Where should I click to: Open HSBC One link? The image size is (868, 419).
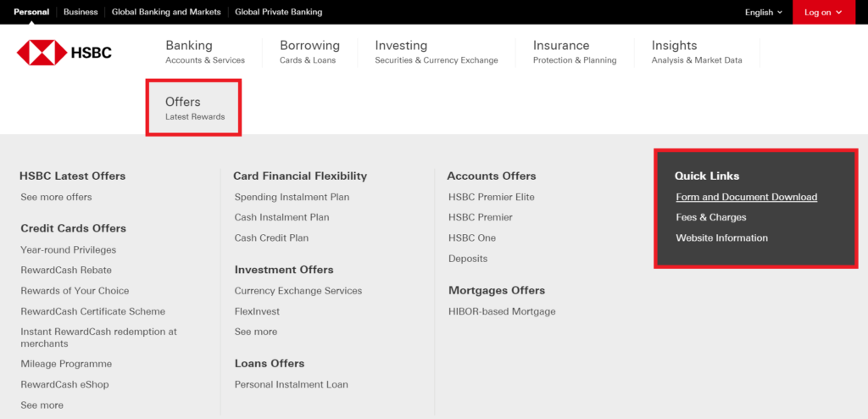point(472,237)
